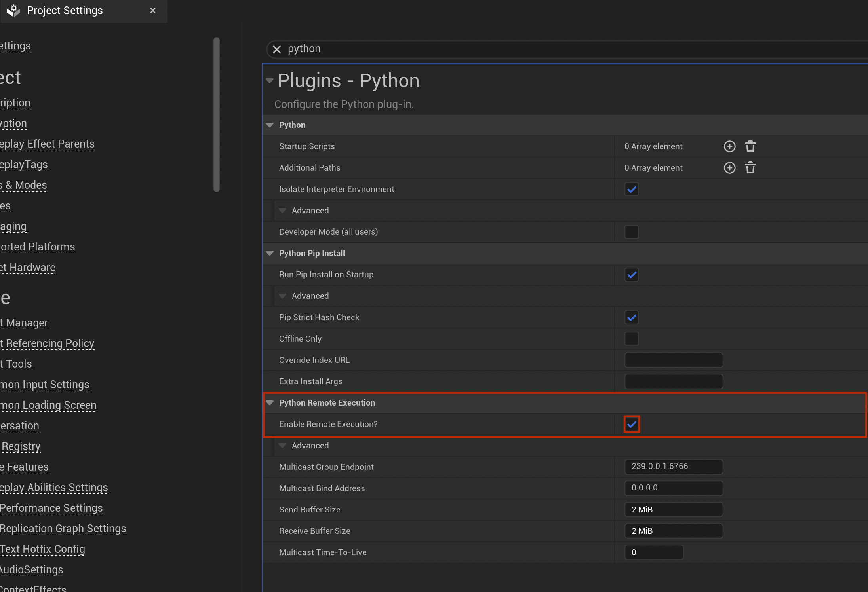Enable the Offline Only option
The image size is (868, 592).
click(x=632, y=338)
